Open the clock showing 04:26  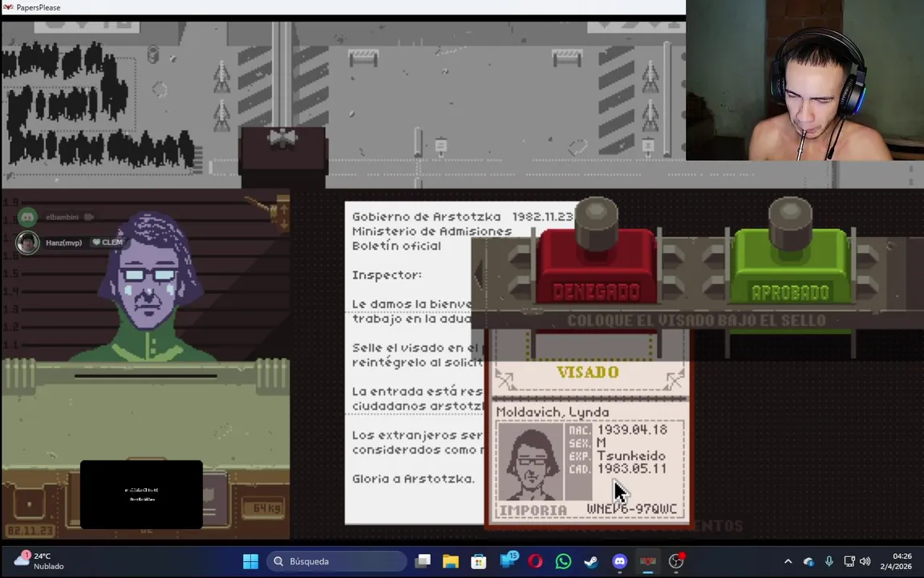pyautogui.click(x=896, y=561)
